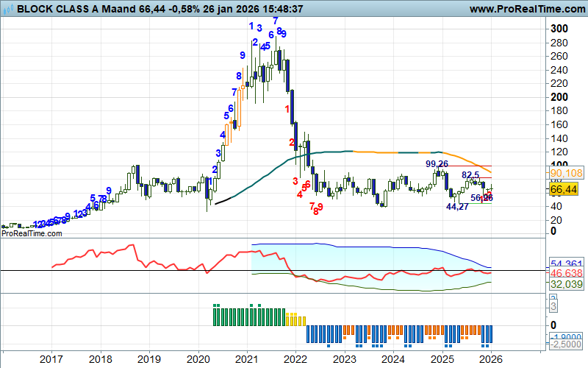The height and width of the screenshot is (368, 588).
Task: Click the blue 54,361 upper band value
Action: click(x=566, y=263)
